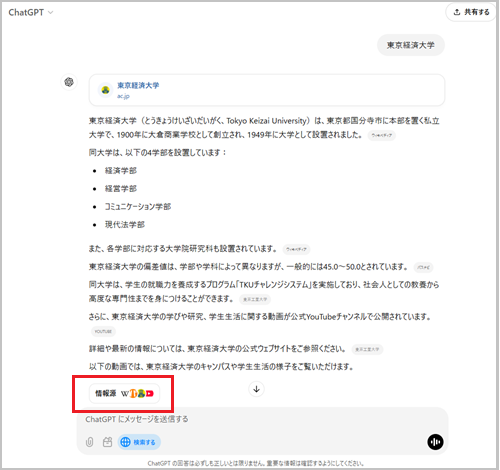The image size is (500, 470).
Task: Click the paperclip attach file icon
Action: tap(89, 442)
